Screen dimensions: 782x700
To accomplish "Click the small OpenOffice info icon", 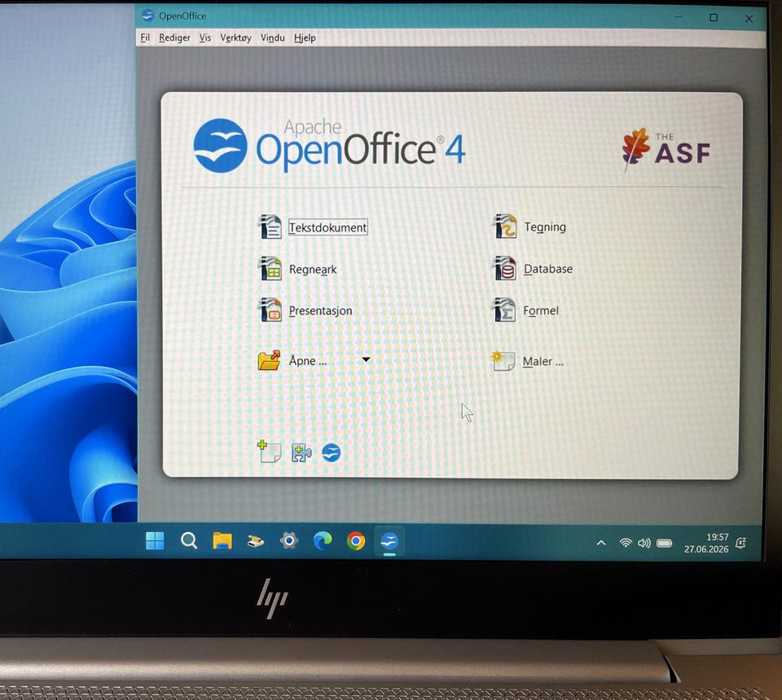I will tap(332, 452).
